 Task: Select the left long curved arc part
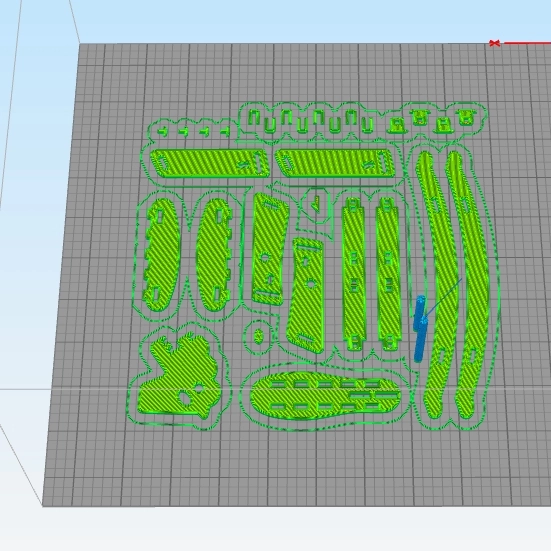pos(437,285)
